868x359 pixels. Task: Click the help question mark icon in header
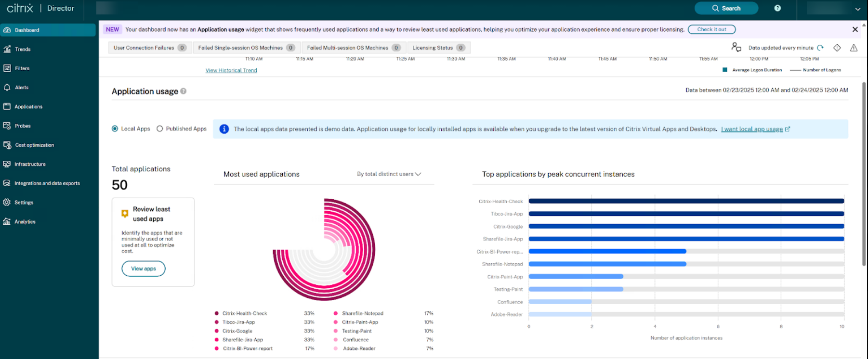click(777, 8)
